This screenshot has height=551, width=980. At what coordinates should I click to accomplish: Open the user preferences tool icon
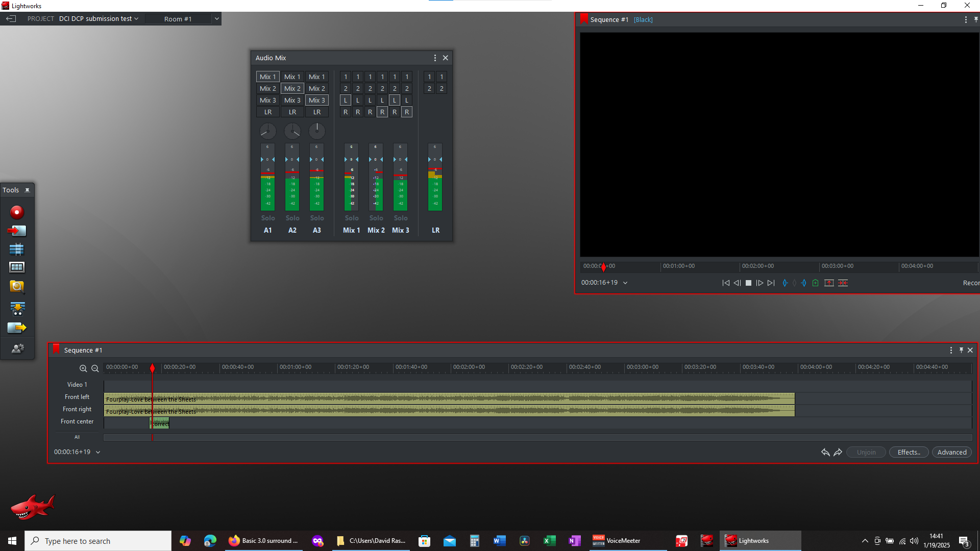tap(17, 348)
